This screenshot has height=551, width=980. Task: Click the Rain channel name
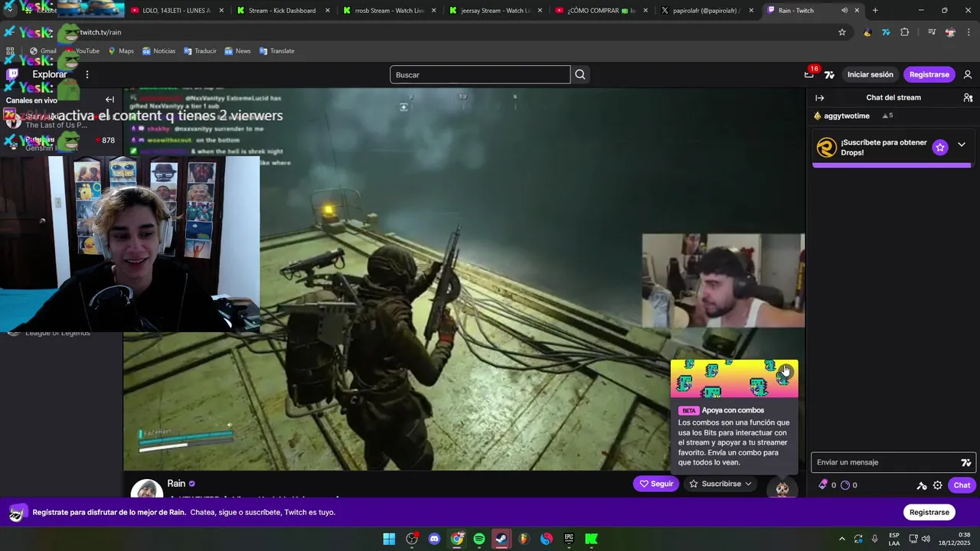[x=176, y=484]
